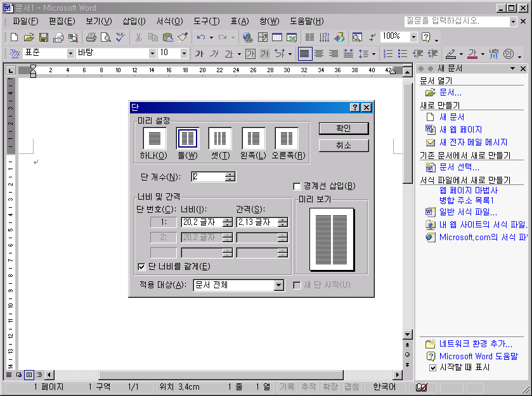Uncheck 단 너비를 같게(E) checkbox
This screenshot has width=532, height=396.
141,267
